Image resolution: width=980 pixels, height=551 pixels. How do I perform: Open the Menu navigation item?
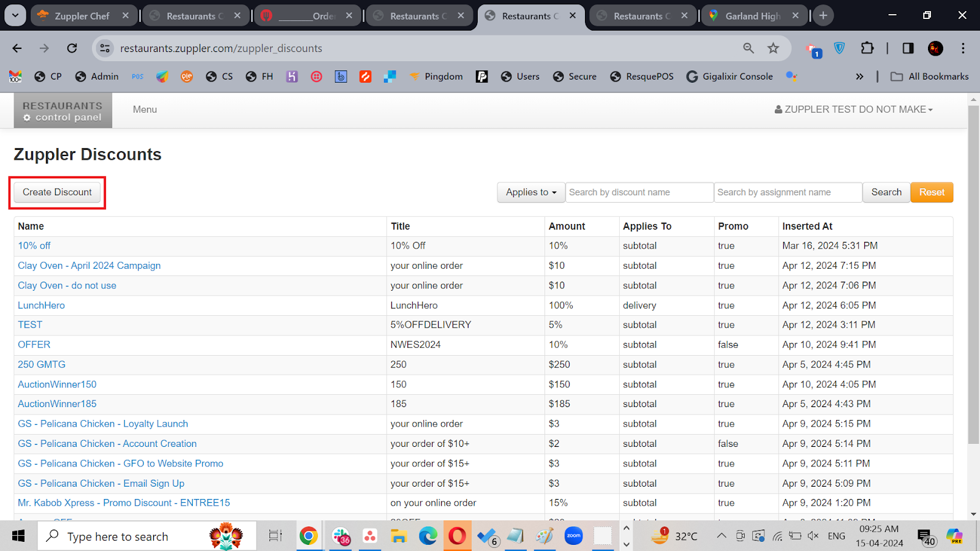click(145, 110)
